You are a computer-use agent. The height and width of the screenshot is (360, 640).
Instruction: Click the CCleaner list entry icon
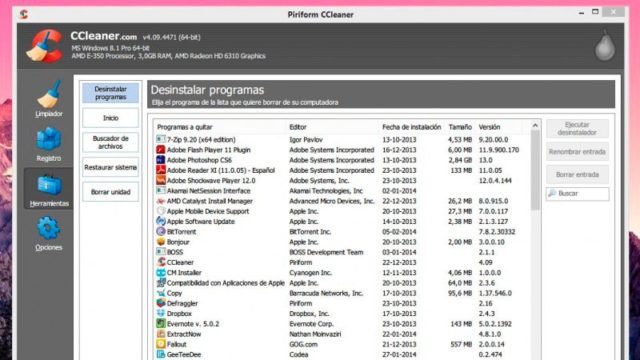click(161, 262)
